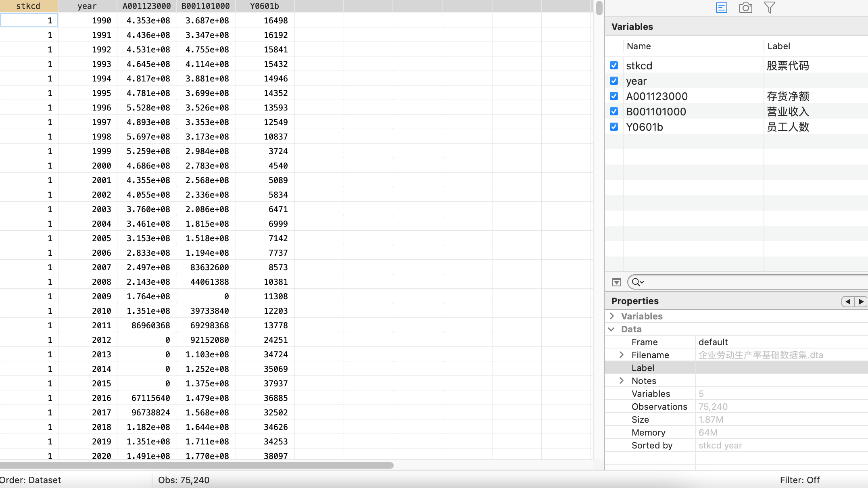Image resolution: width=868 pixels, height=488 pixels.
Task: Uncheck the stkcd variable checkbox
Action: click(x=614, y=65)
